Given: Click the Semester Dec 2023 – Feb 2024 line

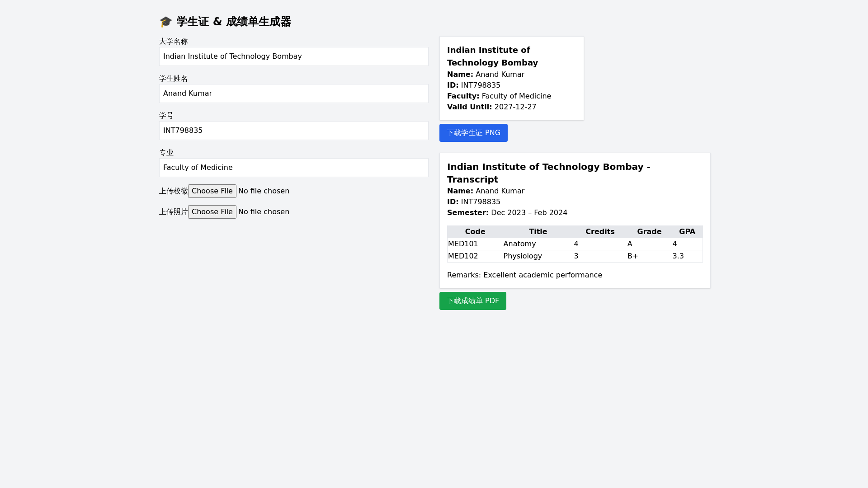Looking at the screenshot, I should 507,213.
